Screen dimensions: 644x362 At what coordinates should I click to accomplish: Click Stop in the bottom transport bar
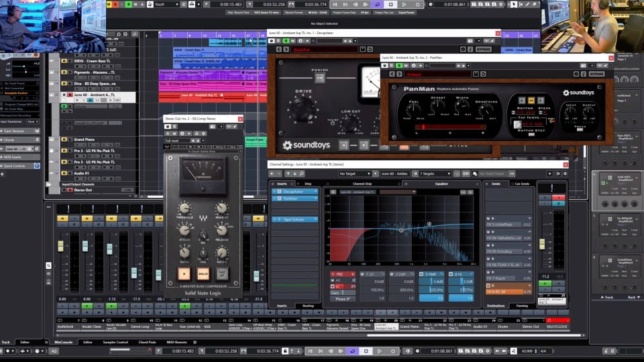(366, 351)
